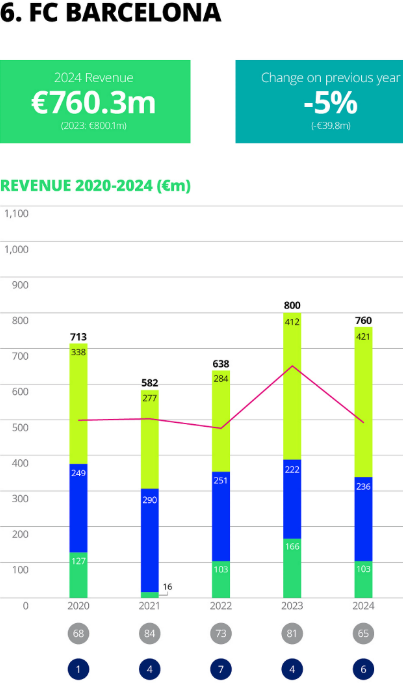The width and height of the screenshot is (403, 683).
Task: Click the 2024 blue bar segment labeled 236
Action: coord(363,519)
